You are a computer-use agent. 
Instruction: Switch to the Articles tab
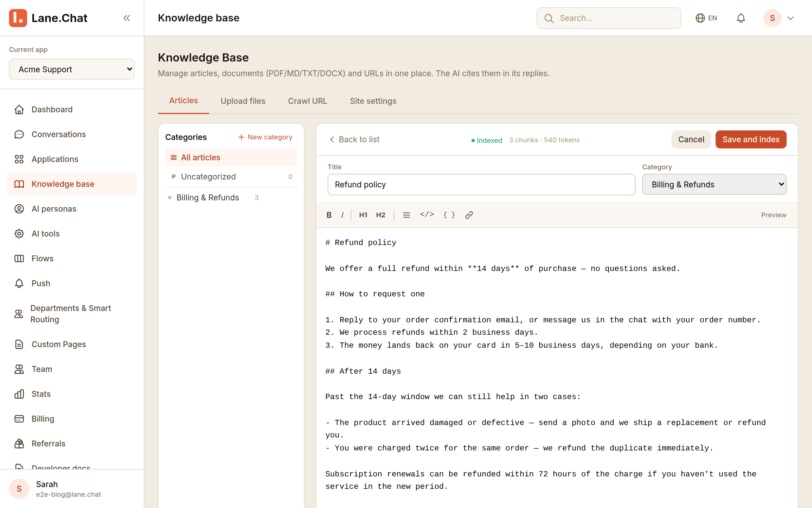(184, 101)
